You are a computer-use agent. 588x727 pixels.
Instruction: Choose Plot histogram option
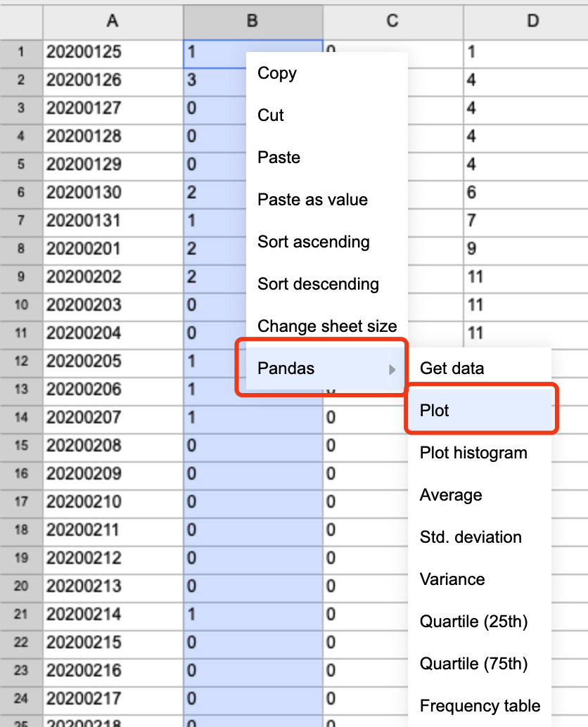tap(473, 453)
